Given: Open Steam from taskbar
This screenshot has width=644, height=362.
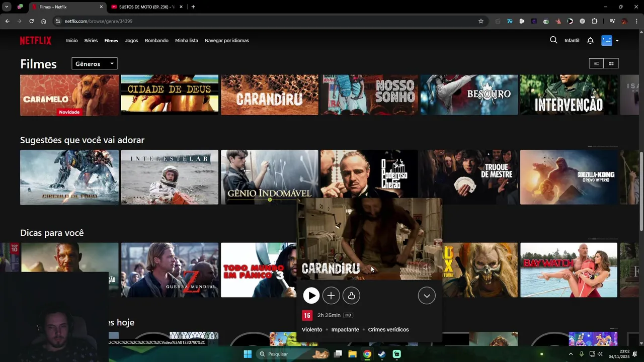Looking at the screenshot, I should [382, 354].
